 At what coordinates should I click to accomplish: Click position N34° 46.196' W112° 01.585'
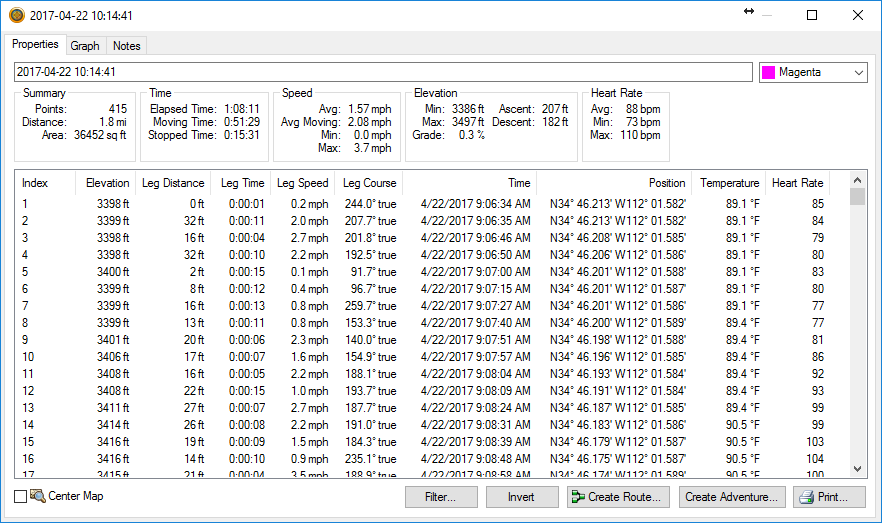[x=618, y=357]
